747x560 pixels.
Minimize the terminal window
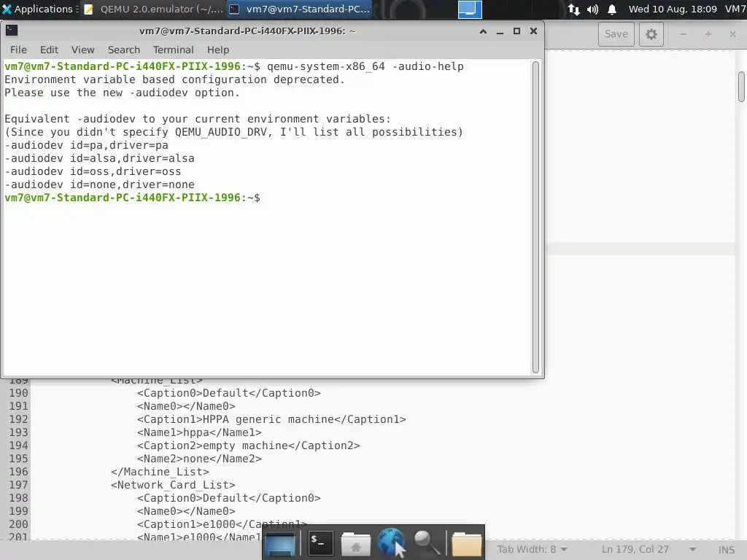(x=500, y=31)
